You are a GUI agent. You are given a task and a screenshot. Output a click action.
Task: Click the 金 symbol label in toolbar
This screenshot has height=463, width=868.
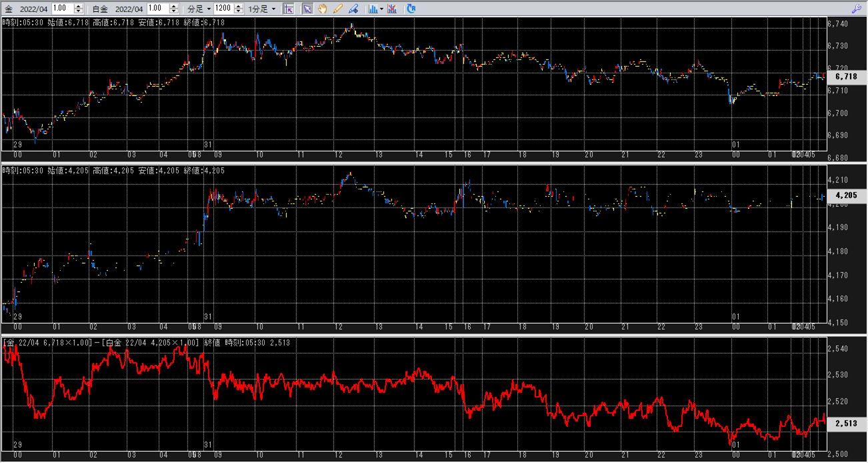9,9
